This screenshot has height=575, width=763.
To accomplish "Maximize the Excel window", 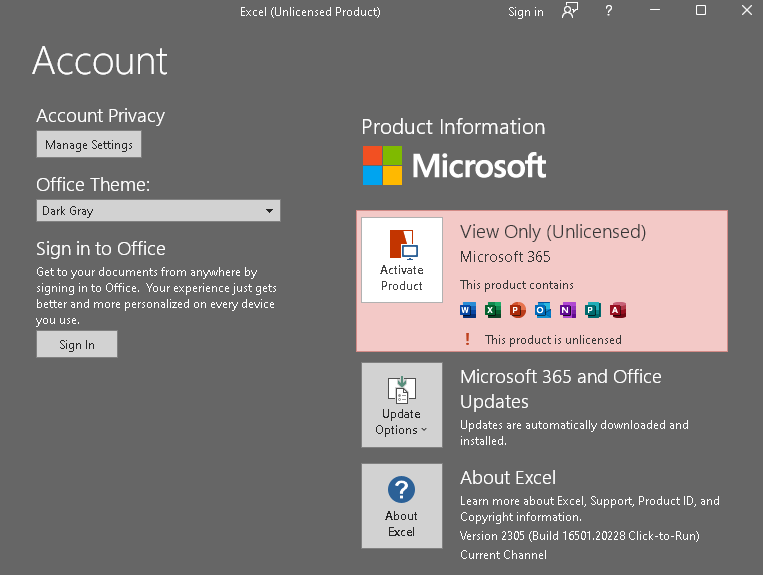I will [701, 10].
